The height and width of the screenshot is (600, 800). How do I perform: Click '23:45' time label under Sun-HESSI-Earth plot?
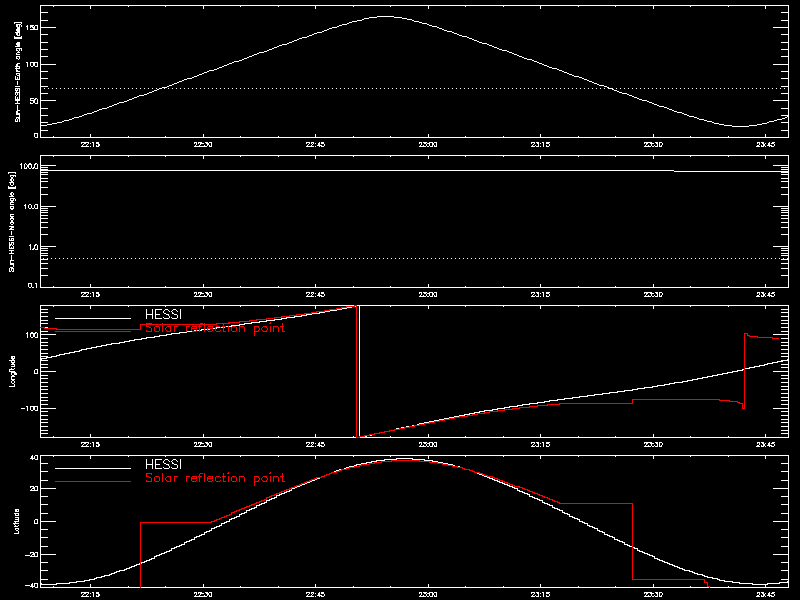765,144
